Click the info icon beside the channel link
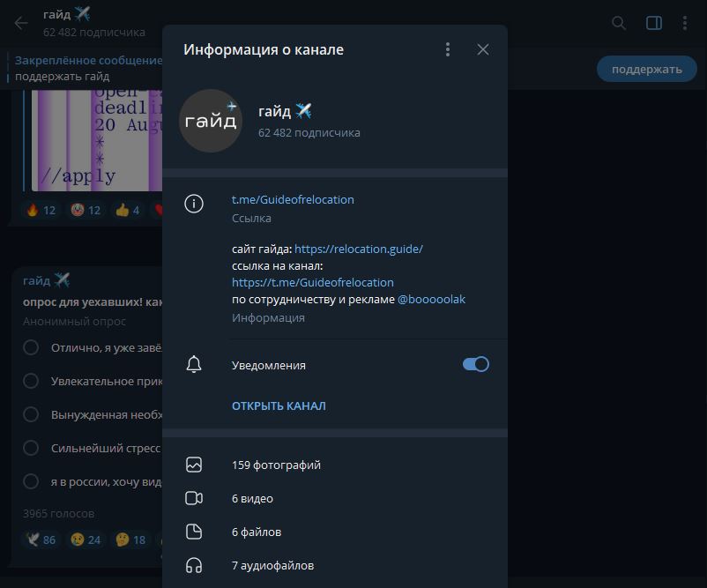This screenshot has height=588, width=707. pos(196,199)
